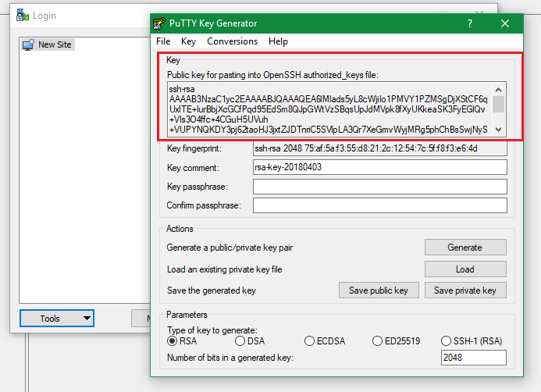Open the Key menu

[188, 41]
